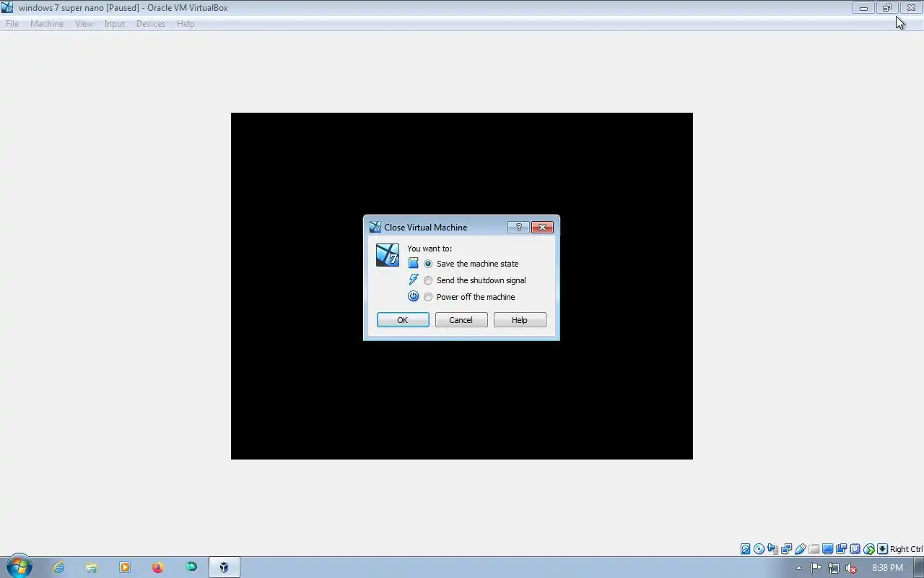The height and width of the screenshot is (578, 924).
Task: Show hidden tray icons arrow
Action: (x=798, y=568)
